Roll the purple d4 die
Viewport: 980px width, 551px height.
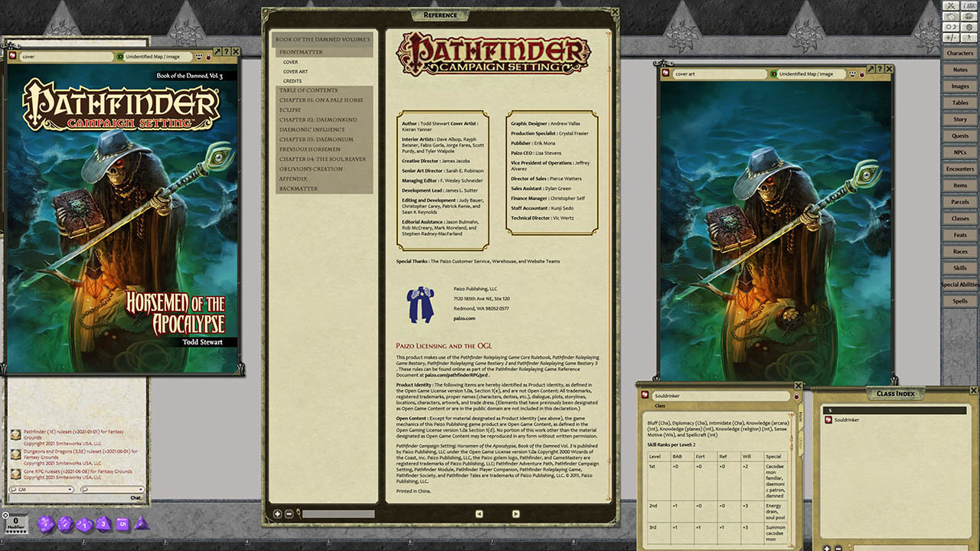pos(142,523)
